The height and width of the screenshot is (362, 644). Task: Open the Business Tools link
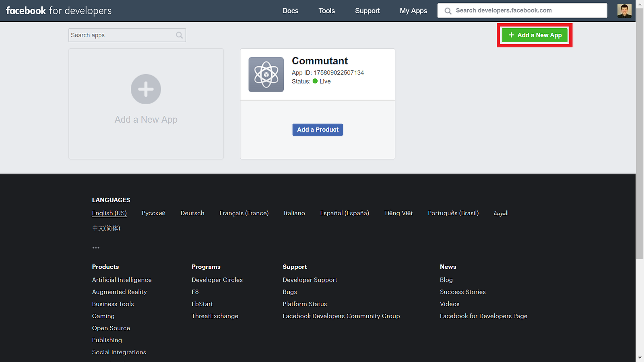(113, 304)
